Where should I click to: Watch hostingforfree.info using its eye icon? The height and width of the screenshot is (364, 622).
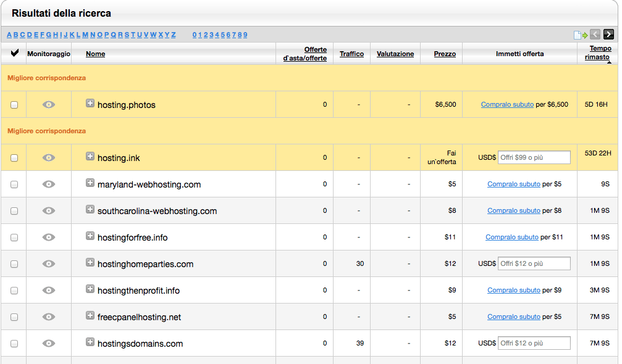coord(48,237)
